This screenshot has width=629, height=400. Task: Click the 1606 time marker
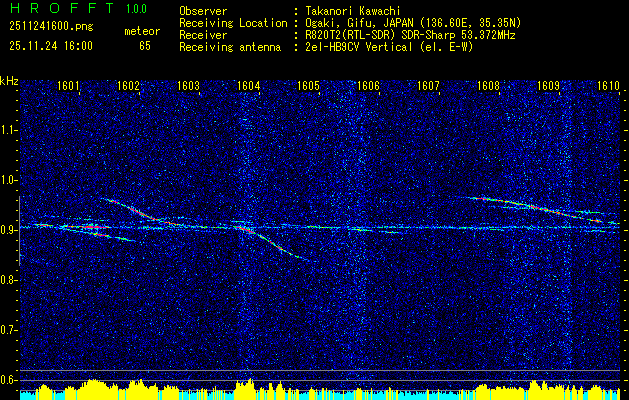368,86
